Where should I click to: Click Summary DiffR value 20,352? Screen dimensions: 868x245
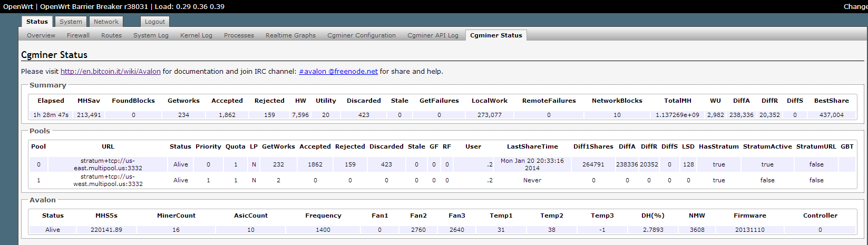pos(769,115)
